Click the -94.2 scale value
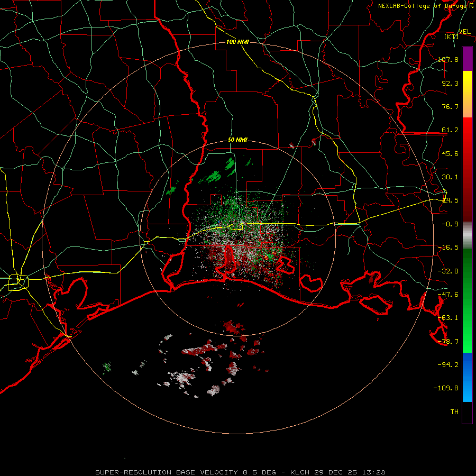476x476 pixels. tap(448, 365)
